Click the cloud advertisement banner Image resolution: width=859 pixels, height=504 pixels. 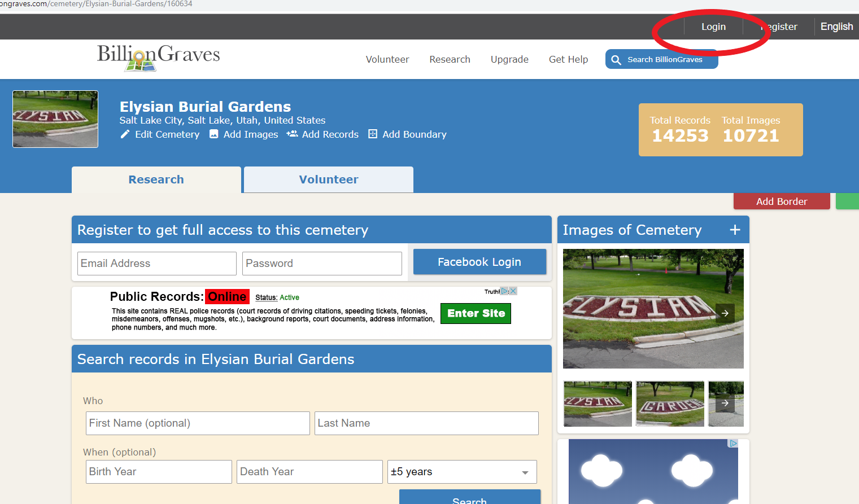[x=653, y=472]
